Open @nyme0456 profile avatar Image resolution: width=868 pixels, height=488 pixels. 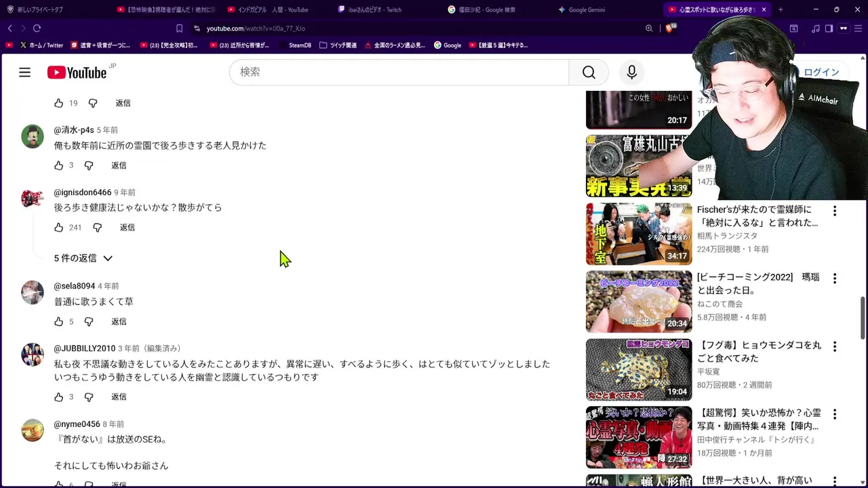click(32, 430)
